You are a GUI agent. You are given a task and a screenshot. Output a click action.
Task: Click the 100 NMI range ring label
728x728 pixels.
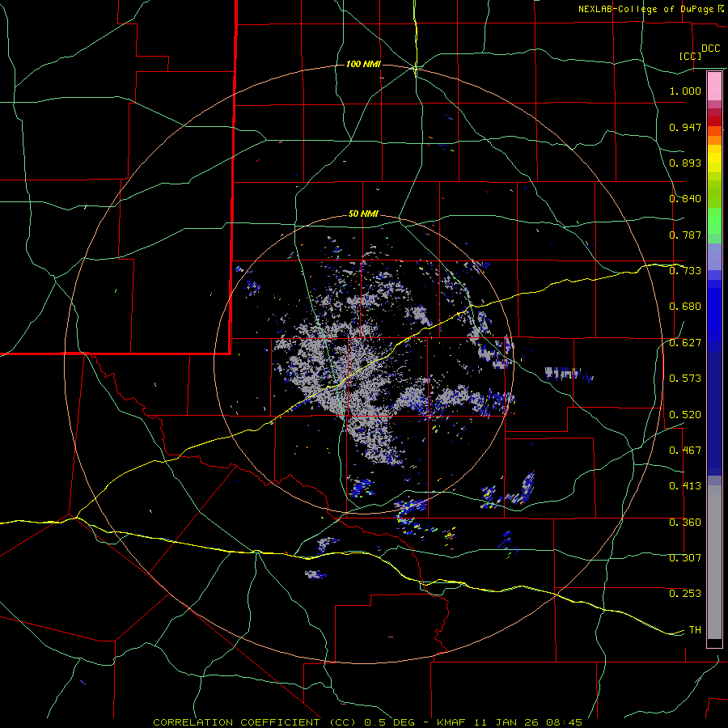tap(363, 64)
